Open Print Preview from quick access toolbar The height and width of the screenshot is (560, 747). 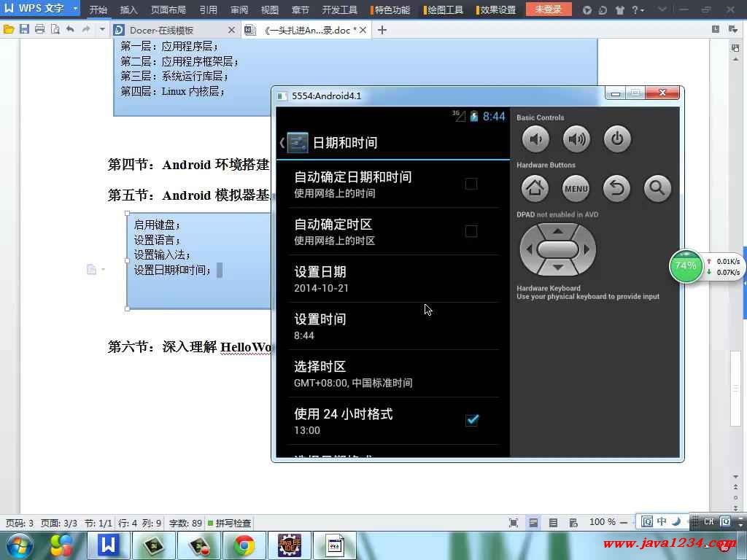[x=55, y=29]
